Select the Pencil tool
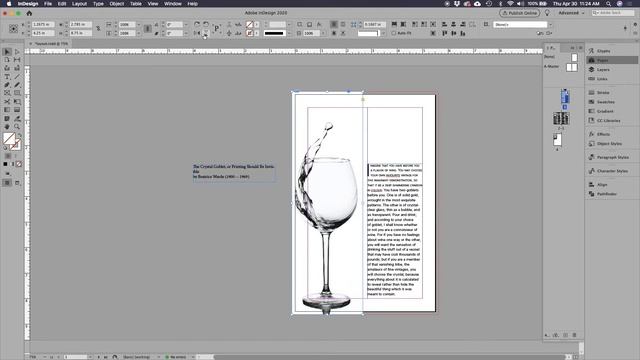The height and width of the screenshot is (360, 640). 17,85
